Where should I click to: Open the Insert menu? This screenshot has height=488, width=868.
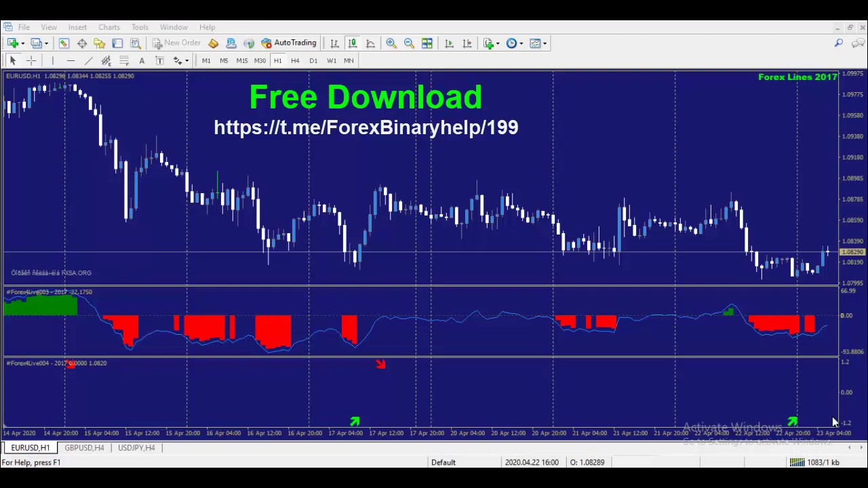(77, 27)
